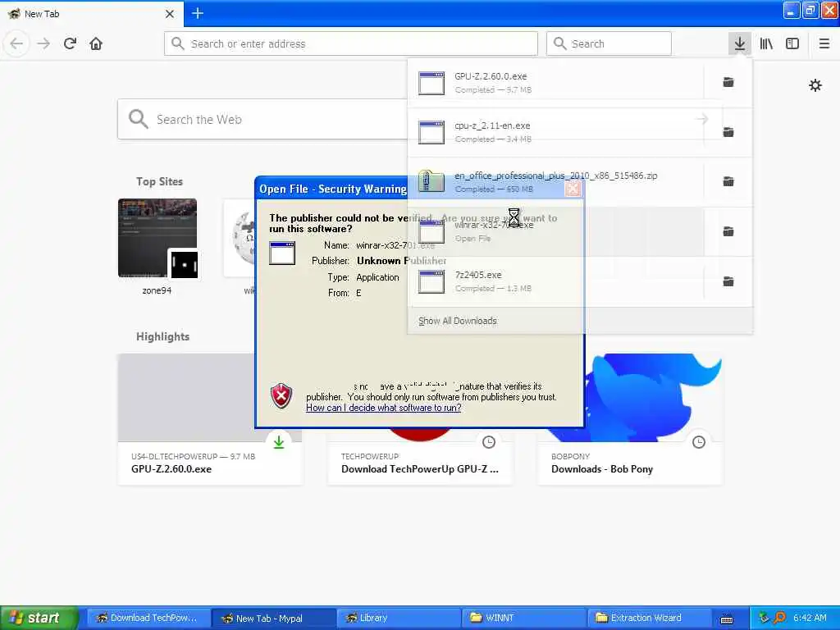
Task: Click the magnifier tray icon
Action: click(x=780, y=618)
